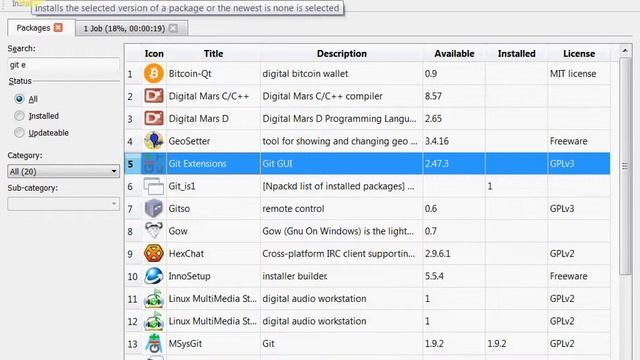Select the GeoSetter title cell
The height and width of the screenshot is (360, 640).
click(x=213, y=141)
